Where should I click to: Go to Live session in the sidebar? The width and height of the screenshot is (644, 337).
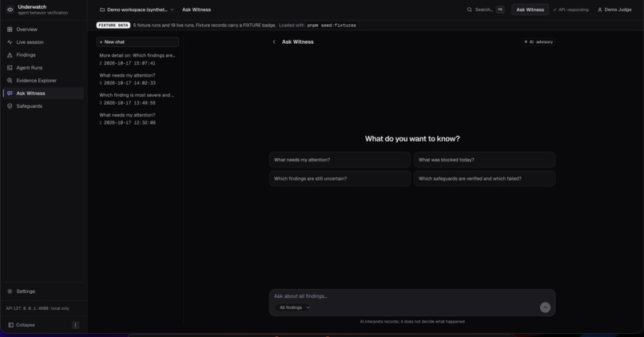(x=44, y=42)
